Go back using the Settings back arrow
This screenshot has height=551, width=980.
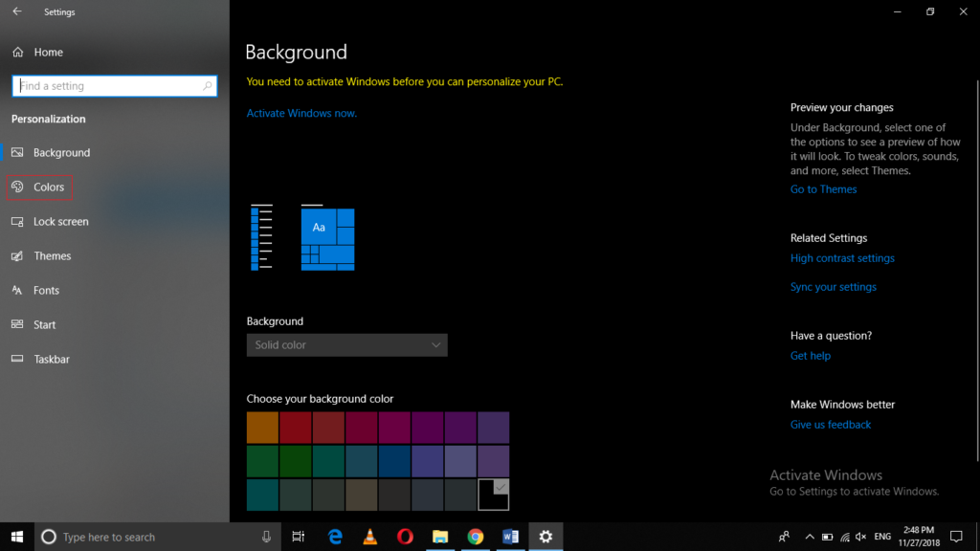17,11
